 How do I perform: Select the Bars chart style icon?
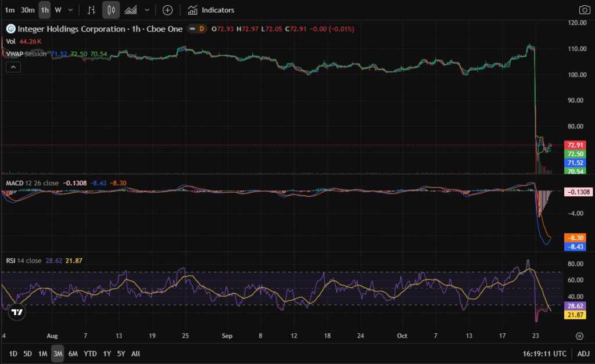click(x=91, y=10)
